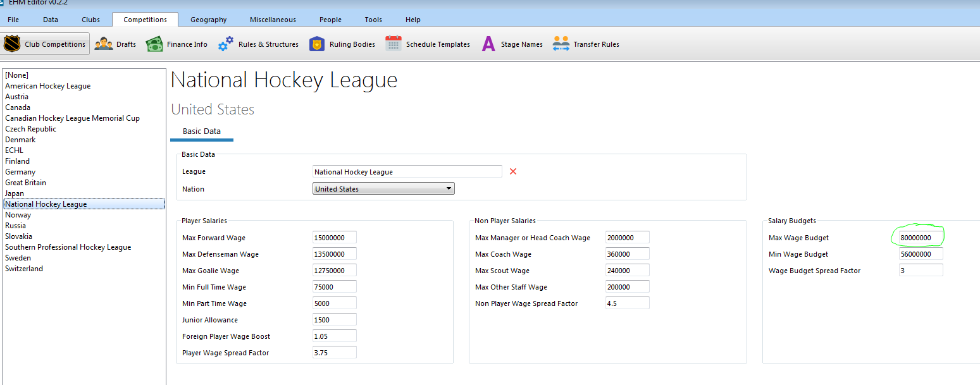Select ECHL in the list
The height and width of the screenshot is (385, 980).
coord(84,150)
